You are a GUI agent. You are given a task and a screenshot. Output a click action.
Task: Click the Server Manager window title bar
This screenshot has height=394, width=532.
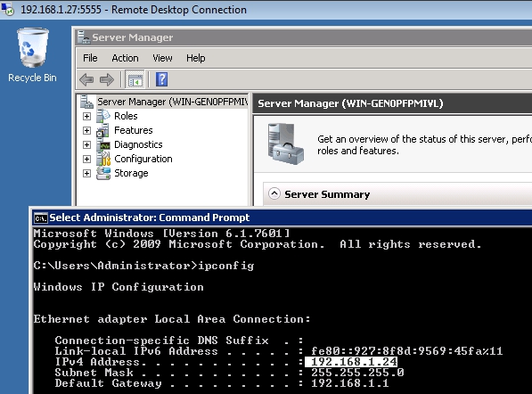click(303, 37)
